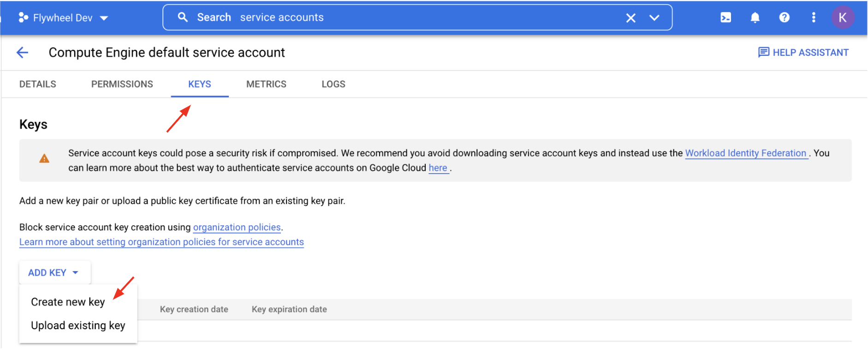Open Cloud Shell terminal icon
The width and height of the screenshot is (868, 350).
point(725,18)
